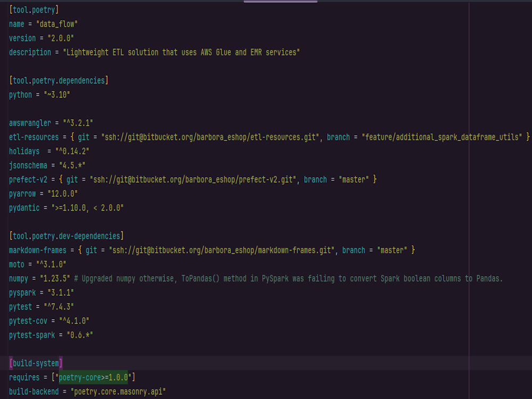Click the pydantic version range constraint
532x399 pixels.
coord(88,207)
